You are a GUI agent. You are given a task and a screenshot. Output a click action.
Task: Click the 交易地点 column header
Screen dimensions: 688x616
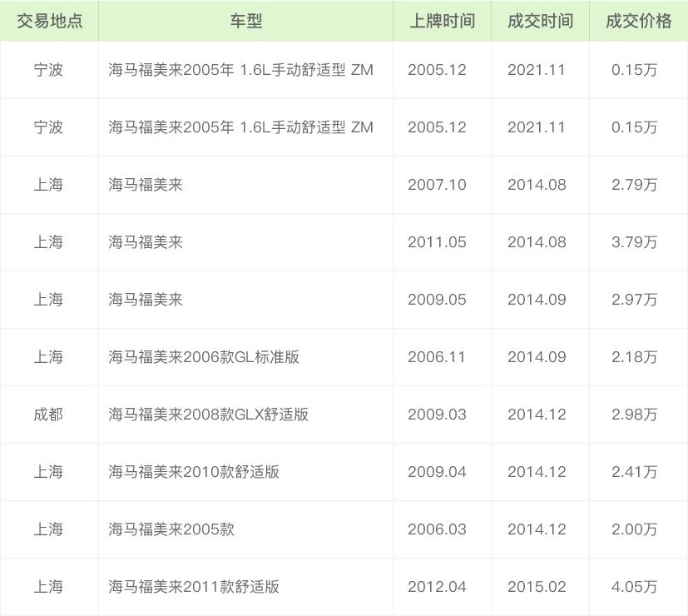point(49,21)
